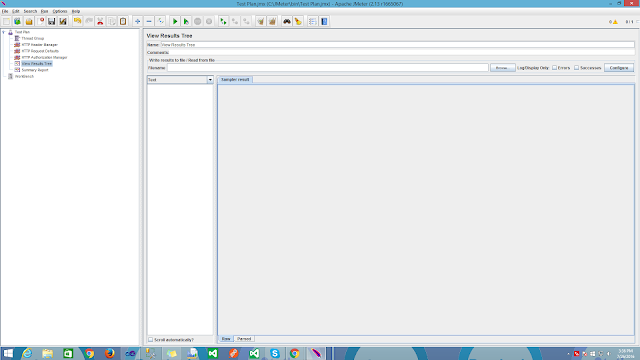Switch to the Raw tab
The width and height of the screenshot is (640, 360).
coord(226,339)
